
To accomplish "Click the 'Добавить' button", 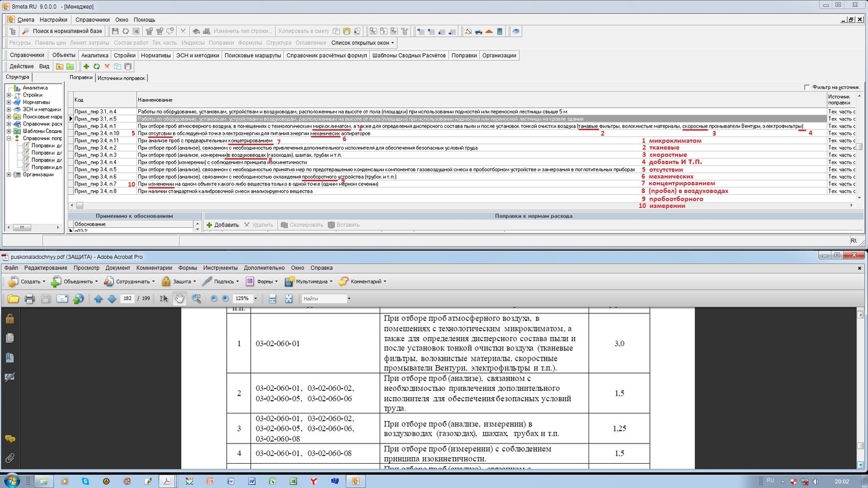I will click(x=222, y=225).
